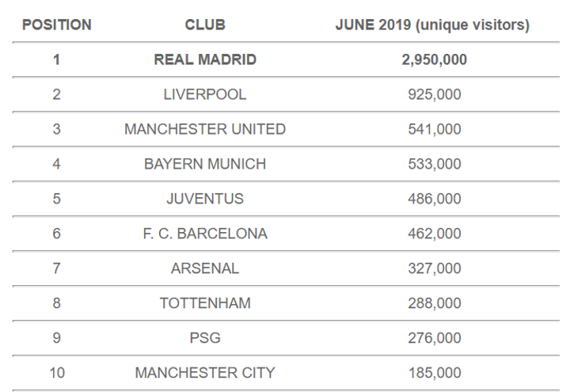The height and width of the screenshot is (392, 570).
Task: Select the MANCHESTER CITY club cell
Action: [x=205, y=373]
